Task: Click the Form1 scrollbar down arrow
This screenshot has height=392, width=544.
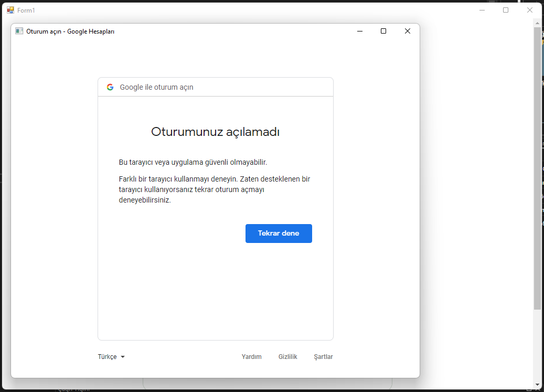Action: tap(537, 385)
